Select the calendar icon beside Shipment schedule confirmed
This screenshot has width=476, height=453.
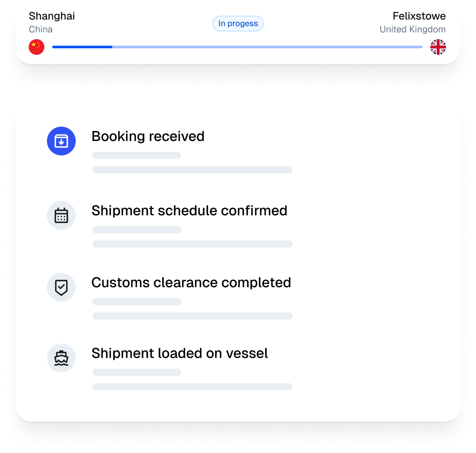pos(61,215)
